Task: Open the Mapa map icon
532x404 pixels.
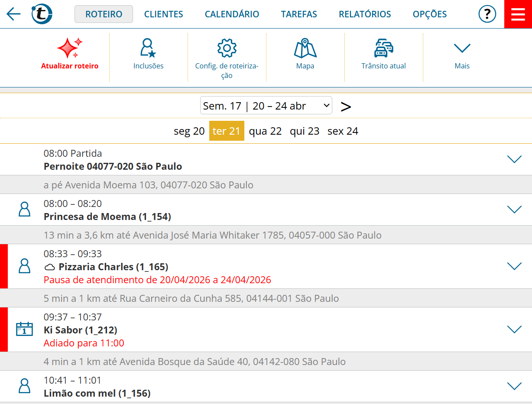Action: click(x=305, y=48)
